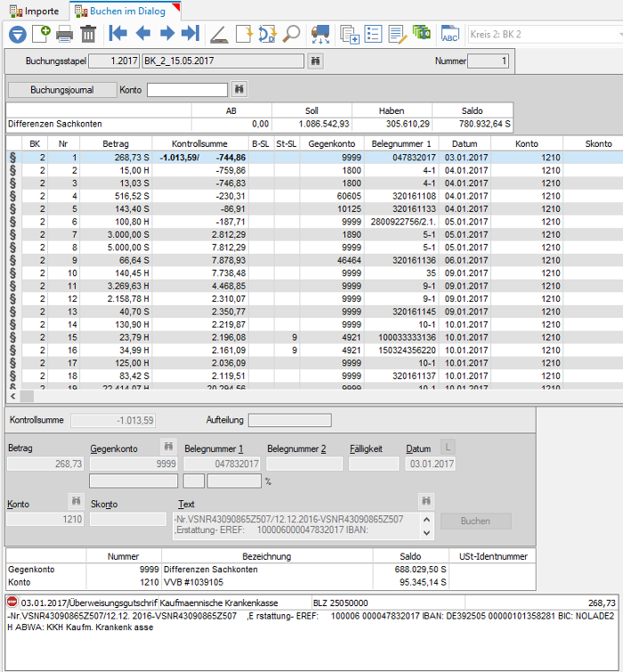Click the Fälligkeit field

point(374,464)
